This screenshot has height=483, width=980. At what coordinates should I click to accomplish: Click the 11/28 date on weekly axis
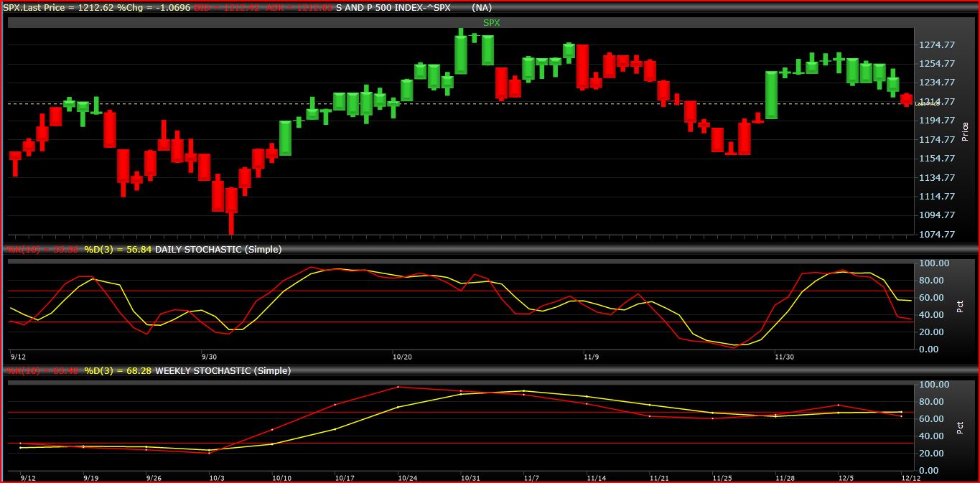784,478
